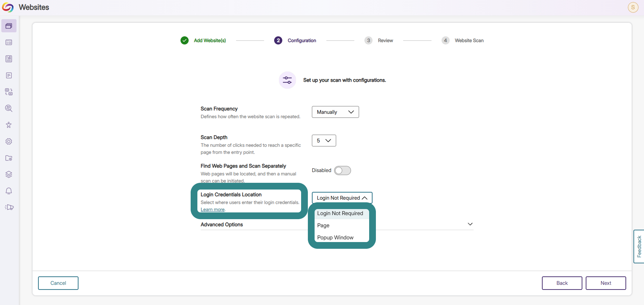Click the megaphone announcements sidebar icon
Screen dimensions: 644x305
[9, 207]
